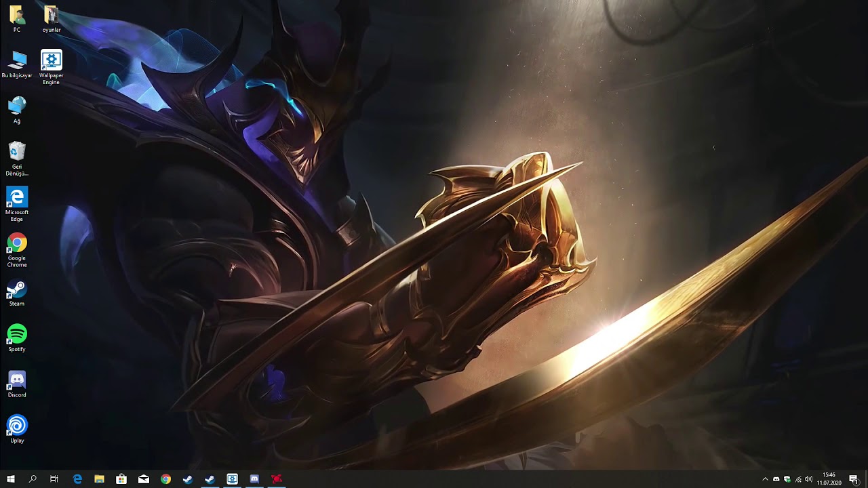This screenshot has width=868, height=488.
Task: Select the Discord desktop shortcut
Action: [x=17, y=384]
